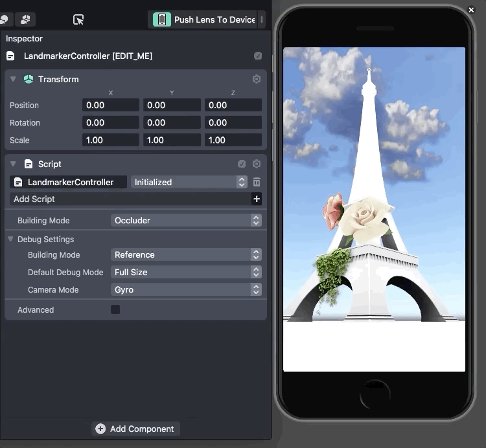Open the Building Mode Occluder dropdown

pyautogui.click(x=186, y=221)
